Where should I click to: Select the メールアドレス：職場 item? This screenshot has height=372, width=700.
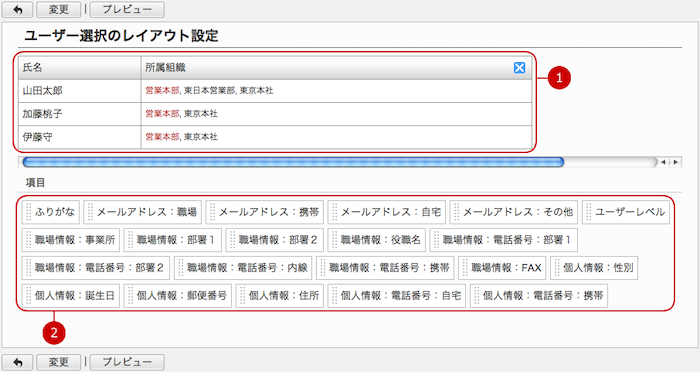[x=142, y=212]
